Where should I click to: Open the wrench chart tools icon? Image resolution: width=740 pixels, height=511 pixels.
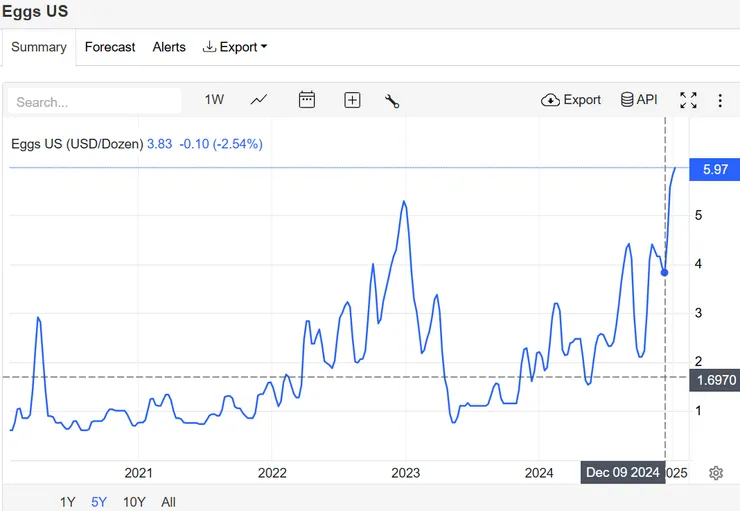(392, 100)
